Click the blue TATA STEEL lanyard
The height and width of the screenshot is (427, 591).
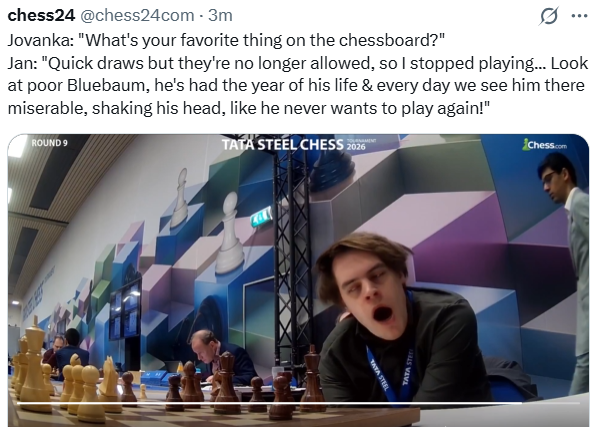pos(390,362)
